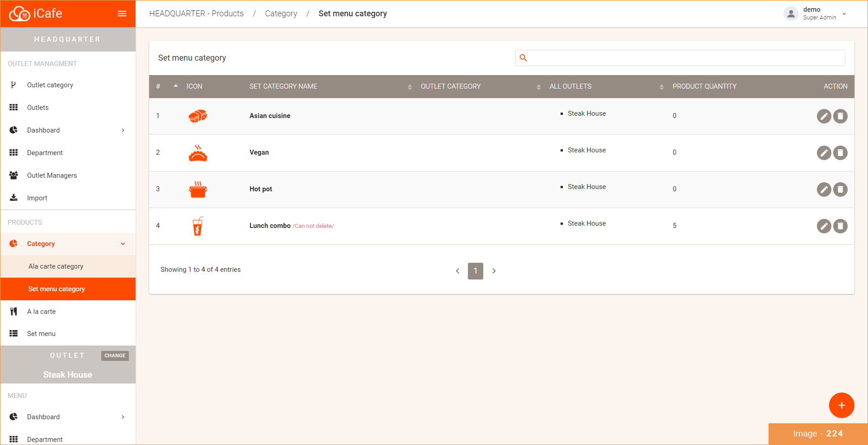Select Set menu category submenu item
Viewport: 868px width, 445px height.
click(68, 289)
